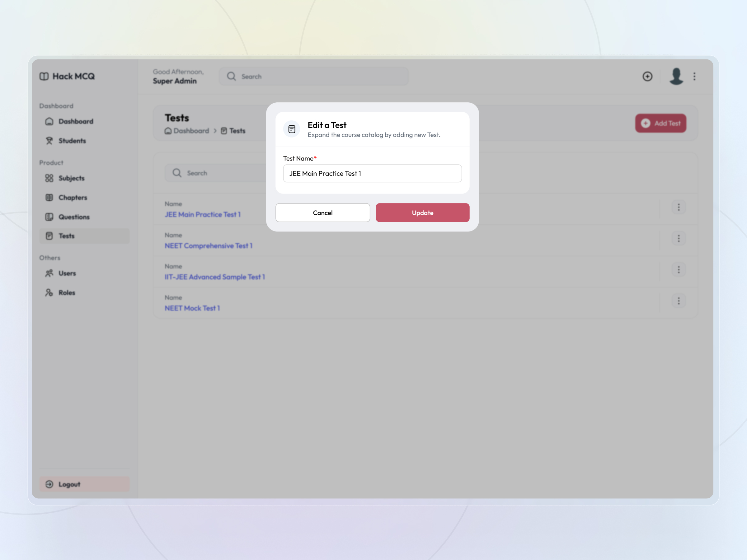The width and height of the screenshot is (747, 560).
Task: Open the kebab menu beside JEE Main Practice Test 1
Action: click(679, 207)
